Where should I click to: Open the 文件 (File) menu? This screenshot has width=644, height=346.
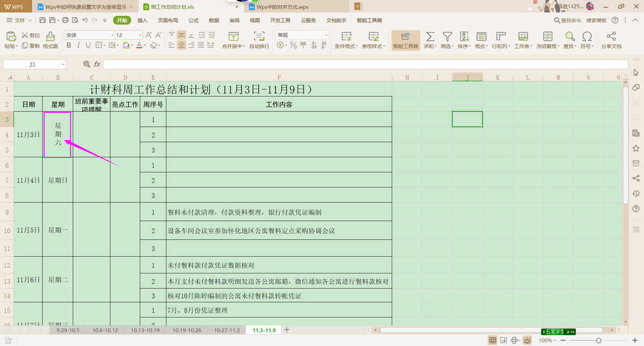[19, 20]
